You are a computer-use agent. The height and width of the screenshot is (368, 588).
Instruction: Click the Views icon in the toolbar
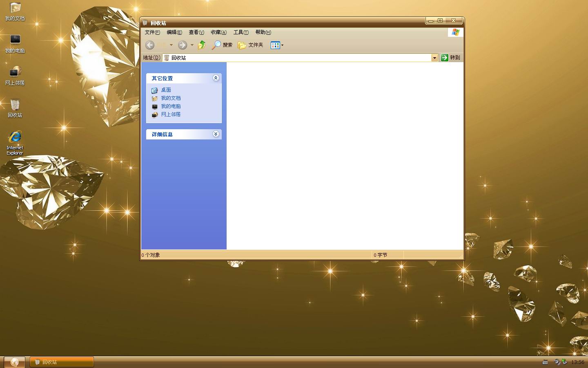275,45
